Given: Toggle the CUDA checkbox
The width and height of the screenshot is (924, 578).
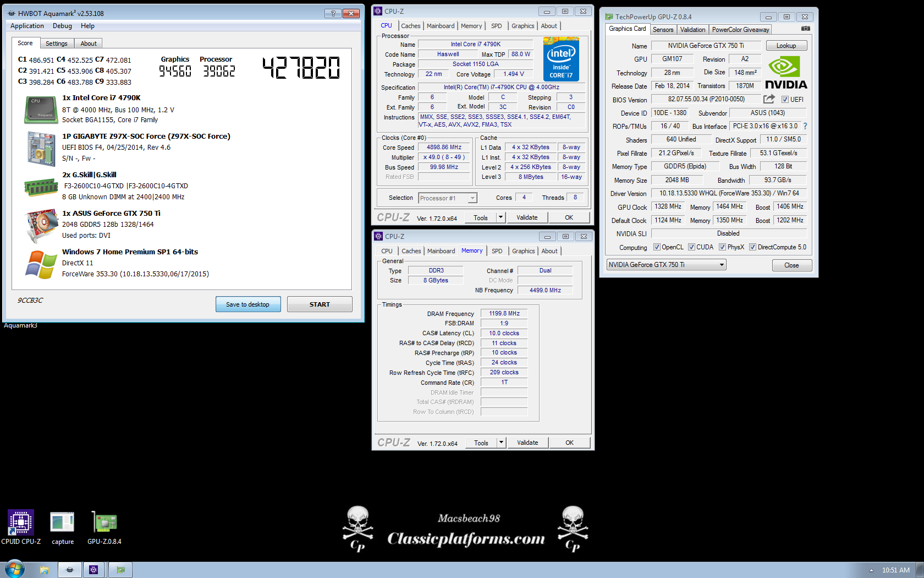Looking at the screenshot, I should [691, 247].
